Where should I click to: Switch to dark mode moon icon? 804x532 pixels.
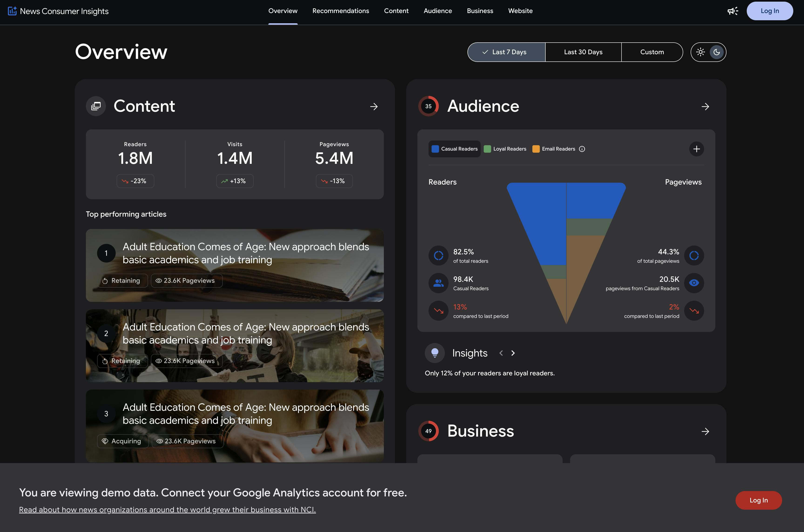point(717,52)
